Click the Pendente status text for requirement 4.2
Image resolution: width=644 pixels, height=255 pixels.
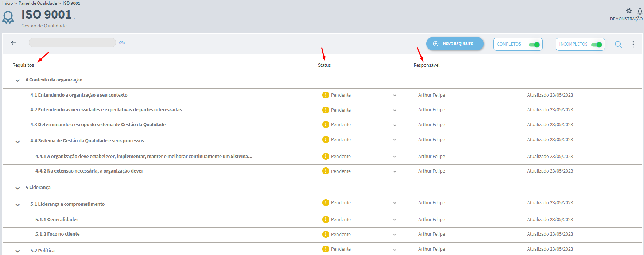pyautogui.click(x=341, y=110)
